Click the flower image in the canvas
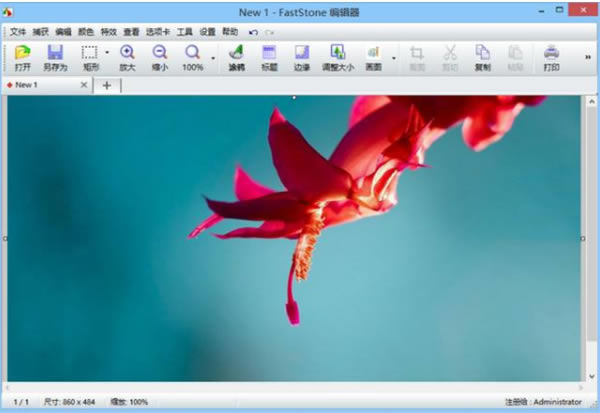Image resolution: width=600 pixels, height=413 pixels. coord(294,238)
